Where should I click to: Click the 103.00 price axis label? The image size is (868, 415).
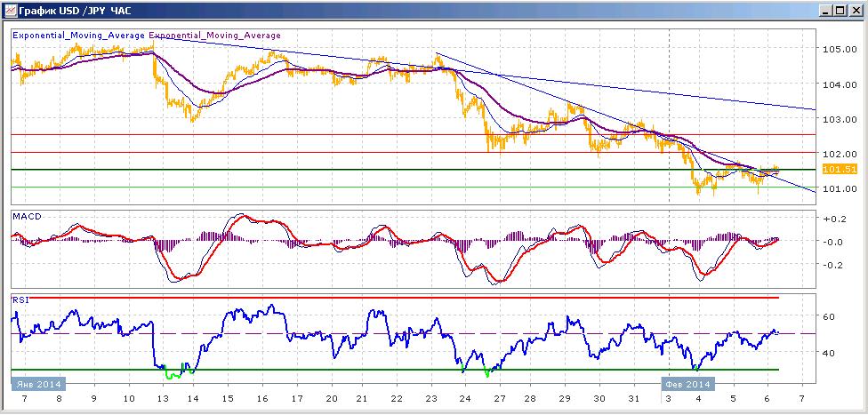[836, 118]
